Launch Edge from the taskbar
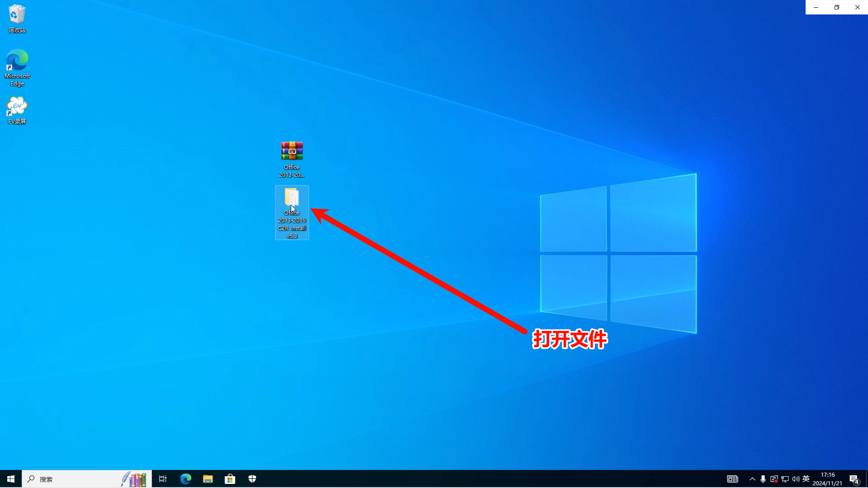868x488 pixels. point(186,479)
